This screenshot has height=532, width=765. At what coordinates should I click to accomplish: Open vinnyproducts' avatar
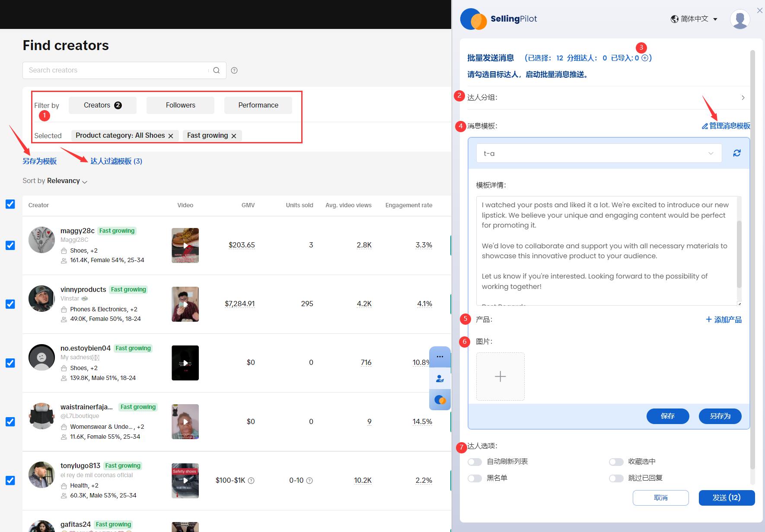pyautogui.click(x=41, y=298)
